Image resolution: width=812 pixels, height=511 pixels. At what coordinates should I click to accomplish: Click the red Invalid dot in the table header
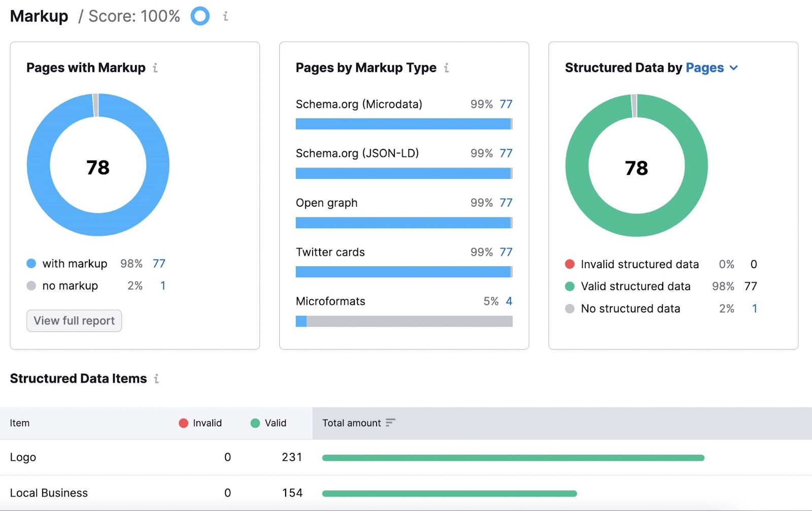coord(183,422)
